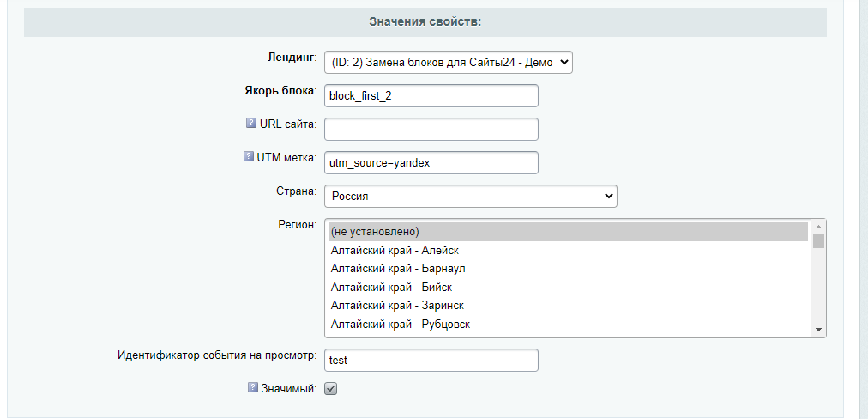Viewport: 868px width, 419px height.
Task: Pick 'Алтайский край - Бийск' region
Action: click(567, 287)
